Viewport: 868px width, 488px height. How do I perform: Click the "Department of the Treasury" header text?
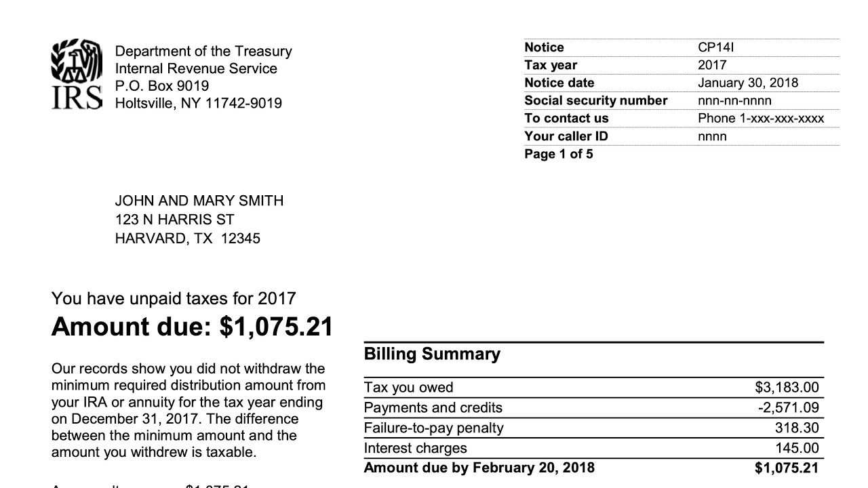[203, 52]
